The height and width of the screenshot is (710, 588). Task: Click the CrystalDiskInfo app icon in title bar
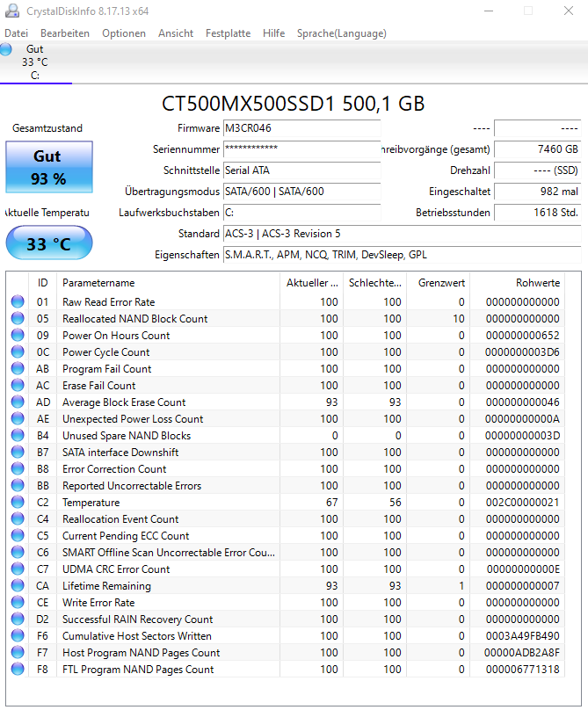click(x=12, y=11)
